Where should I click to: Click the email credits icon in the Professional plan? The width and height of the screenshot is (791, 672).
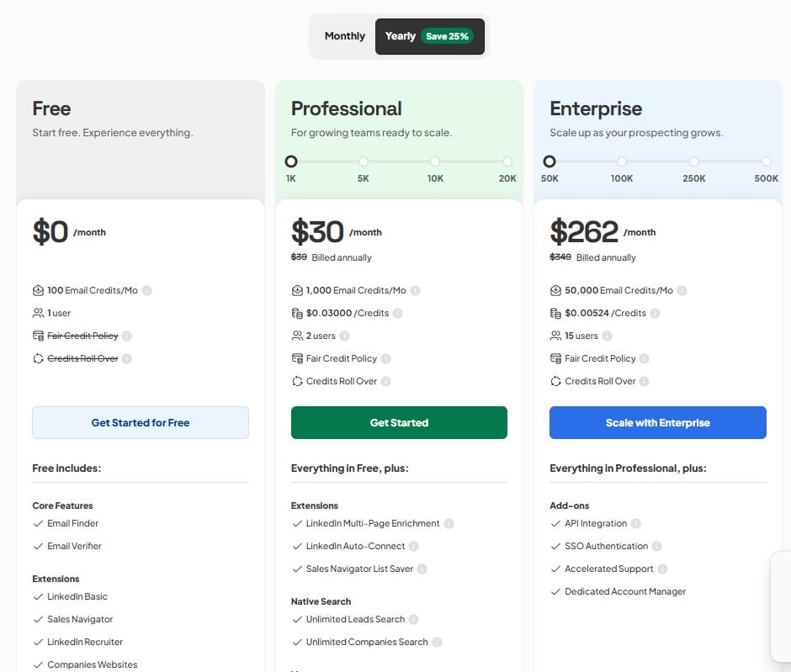tap(296, 290)
